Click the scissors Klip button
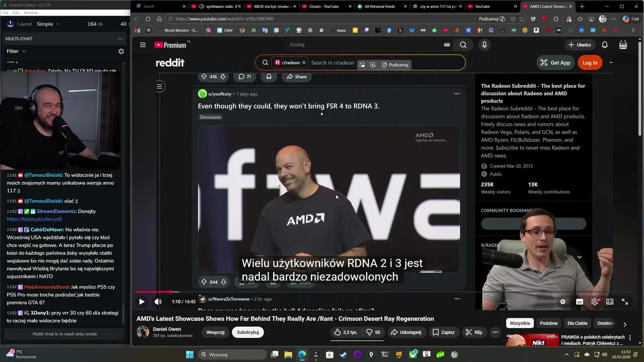644x362 pixels. [474, 332]
